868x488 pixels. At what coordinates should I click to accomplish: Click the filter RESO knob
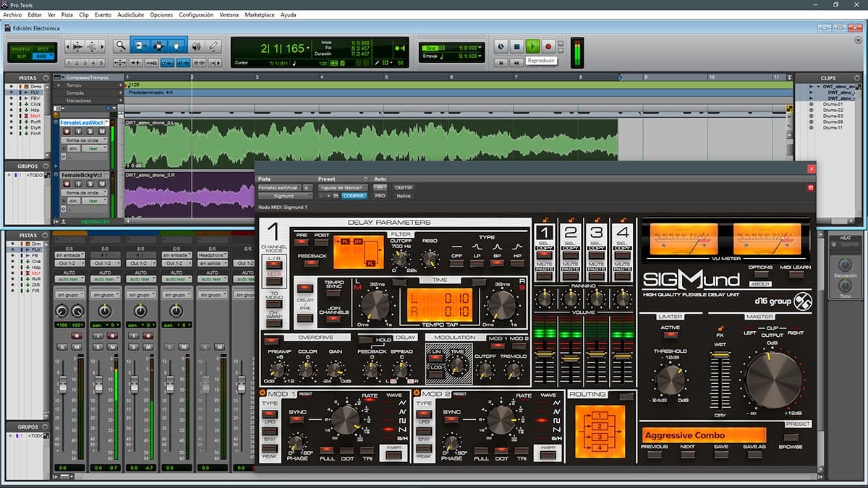click(429, 259)
